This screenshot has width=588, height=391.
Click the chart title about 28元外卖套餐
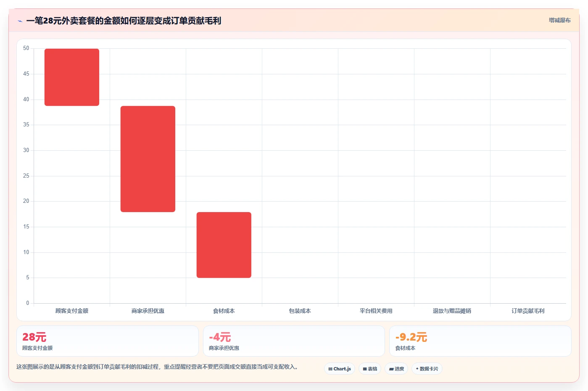tap(124, 21)
